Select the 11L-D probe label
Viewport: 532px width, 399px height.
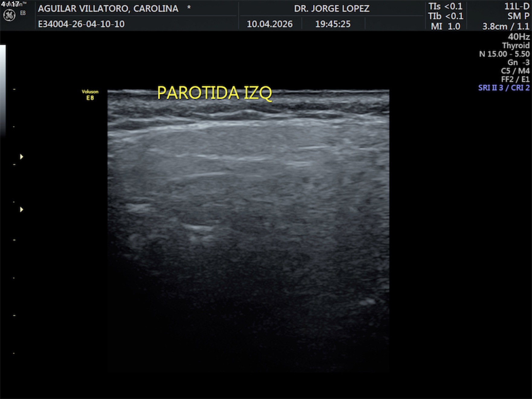pos(517,6)
